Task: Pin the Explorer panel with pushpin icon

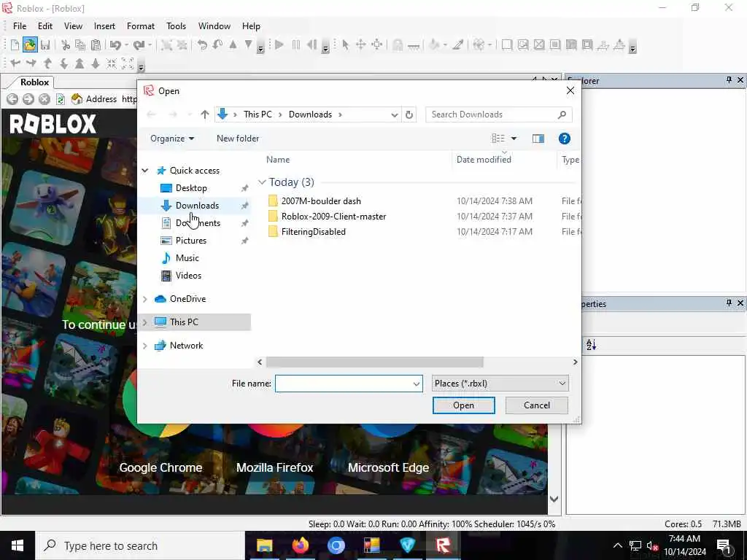Action: 729,80
